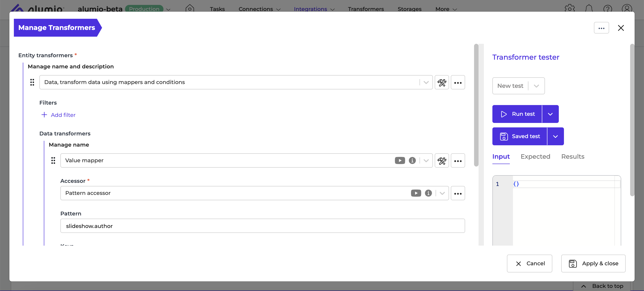Play the video tutorial for Value mapper
The height and width of the screenshot is (291, 644).
click(400, 160)
